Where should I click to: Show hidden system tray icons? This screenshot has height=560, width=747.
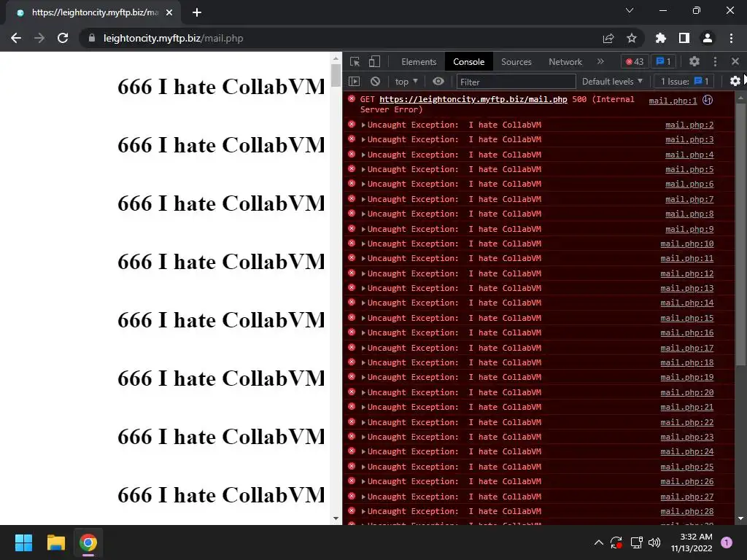(x=599, y=542)
